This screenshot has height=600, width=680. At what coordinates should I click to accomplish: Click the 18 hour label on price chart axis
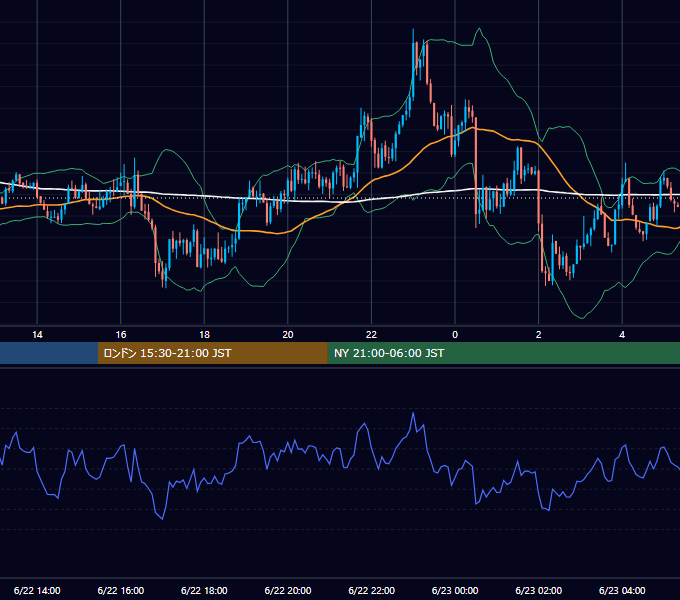click(x=204, y=335)
